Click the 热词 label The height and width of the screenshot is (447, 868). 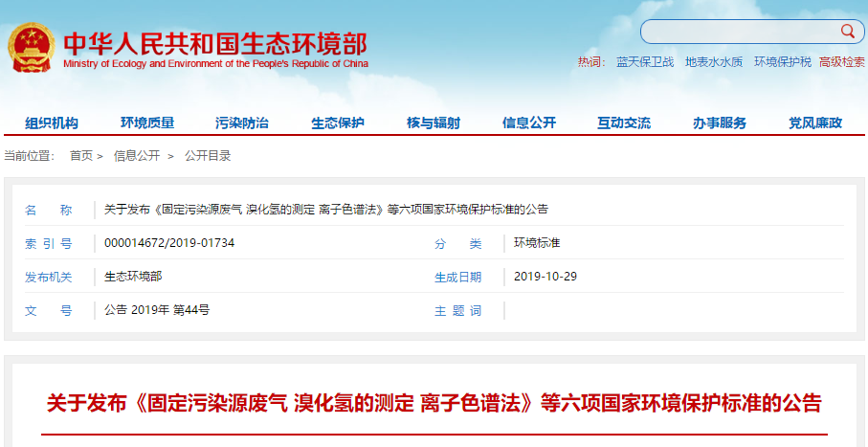click(591, 62)
